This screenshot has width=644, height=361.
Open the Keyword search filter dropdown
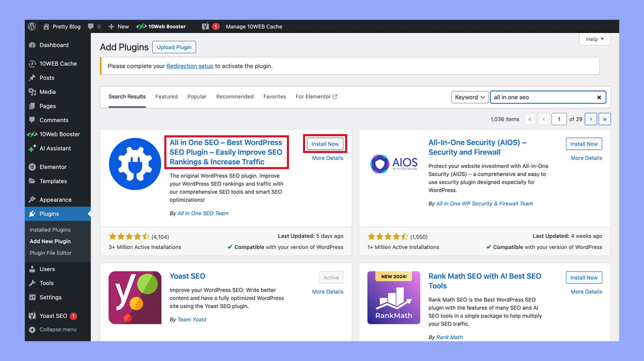click(470, 97)
